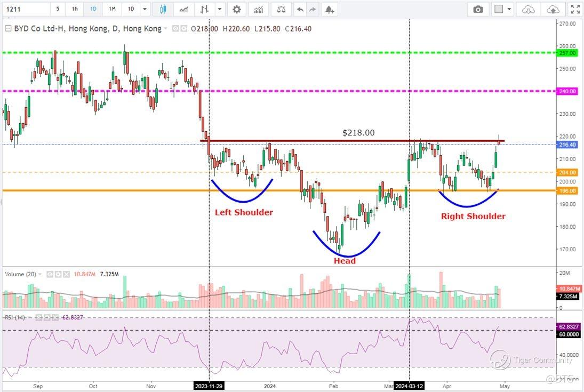Click the 204.00 price axis label
The height and width of the screenshot is (392, 584).
coord(567,172)
